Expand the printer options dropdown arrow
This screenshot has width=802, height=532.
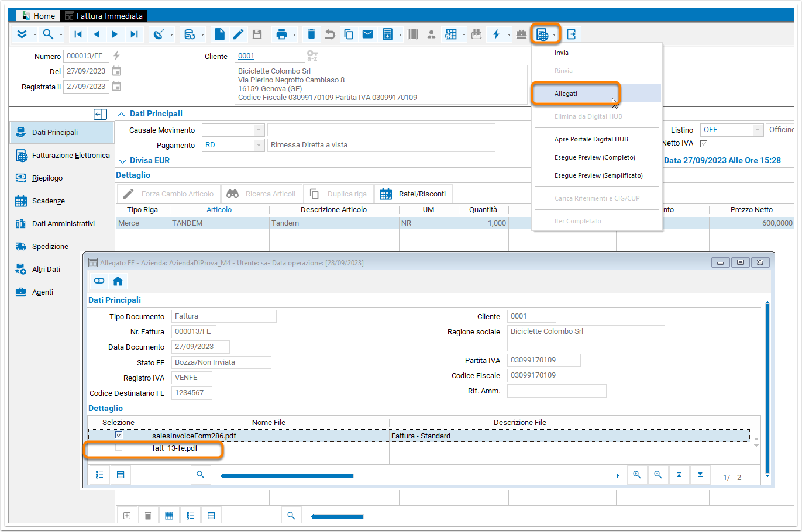[x=294, y=35]
